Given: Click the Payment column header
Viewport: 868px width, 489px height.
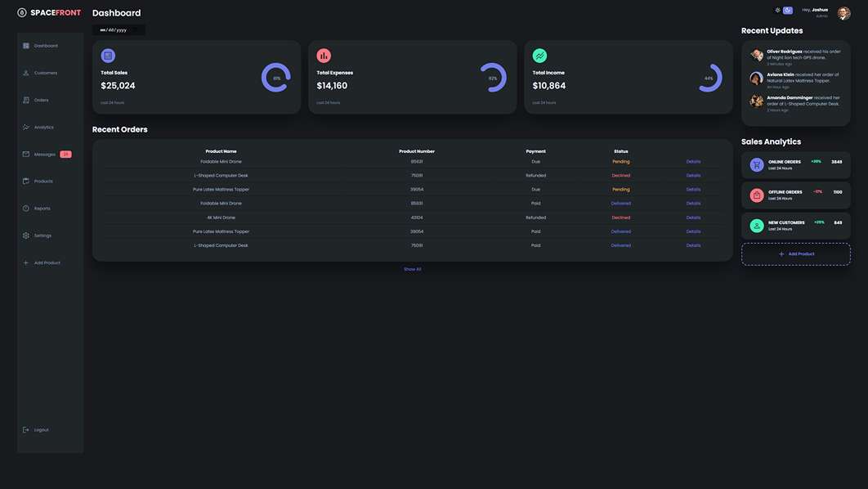Looking at the screenshot, I should tap(536, 151).
